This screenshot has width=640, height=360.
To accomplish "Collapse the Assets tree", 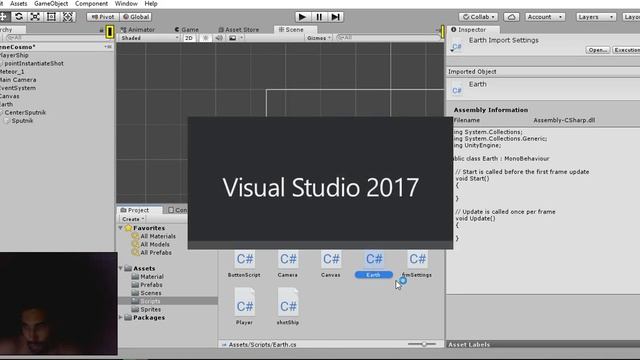I will click(121, 268).
